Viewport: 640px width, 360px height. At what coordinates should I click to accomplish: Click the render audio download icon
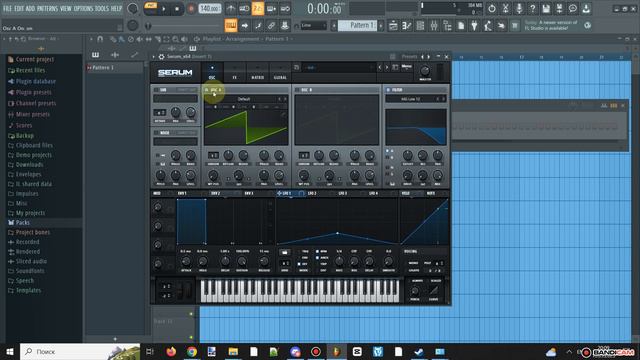[586, 9]
